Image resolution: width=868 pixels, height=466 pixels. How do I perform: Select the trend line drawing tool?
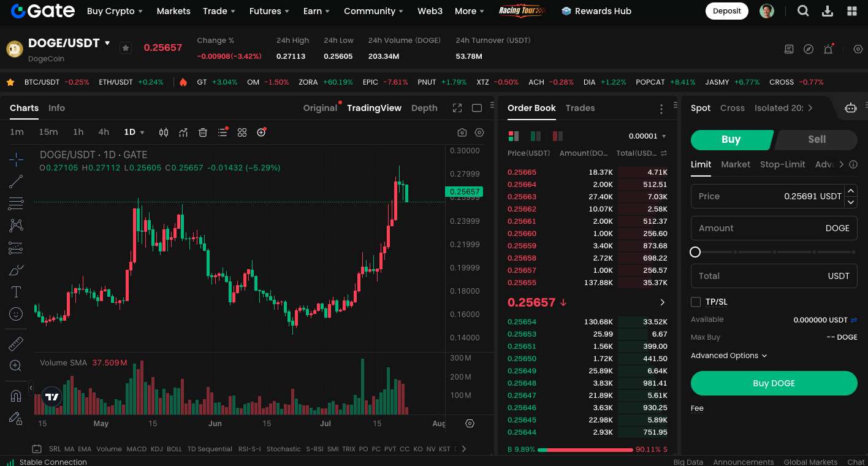17,181
